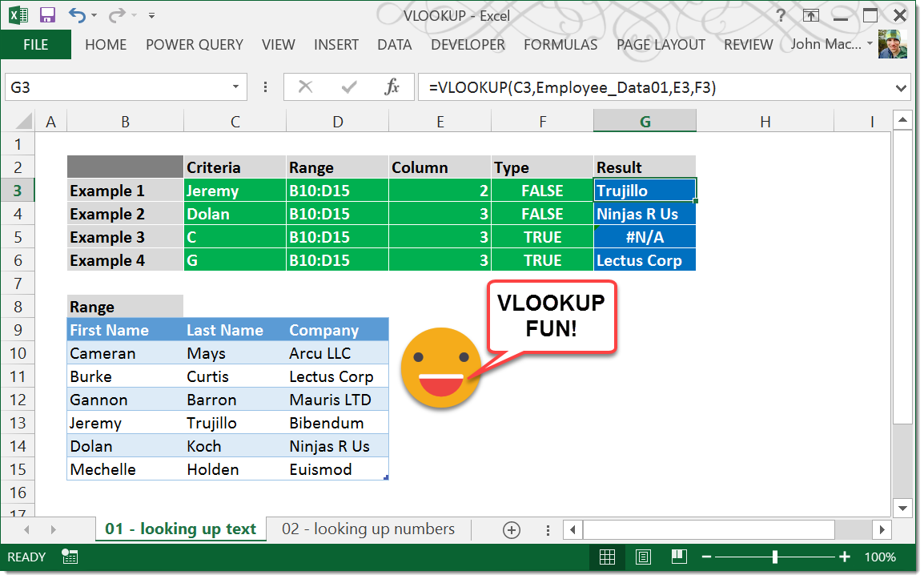
Task: Click the 100% zoom level
Action: [x=880, y=557]
